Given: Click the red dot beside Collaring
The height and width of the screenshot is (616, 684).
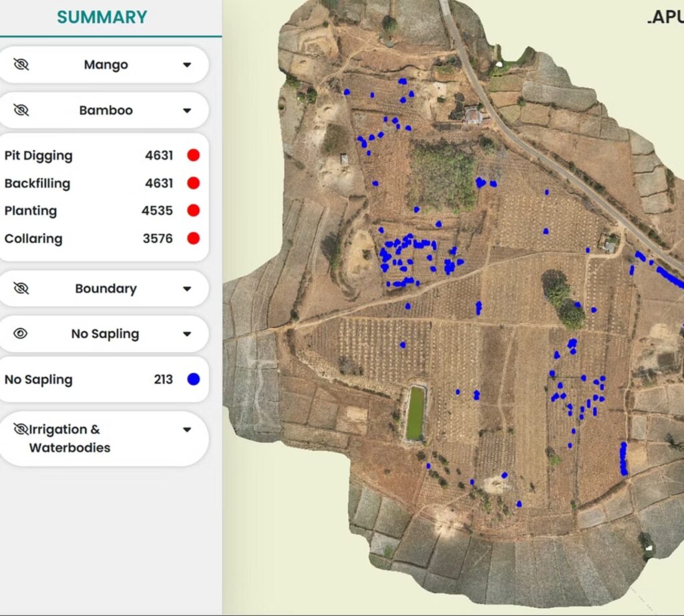Looking at the screenshot, I should click(x=194, y=239).
